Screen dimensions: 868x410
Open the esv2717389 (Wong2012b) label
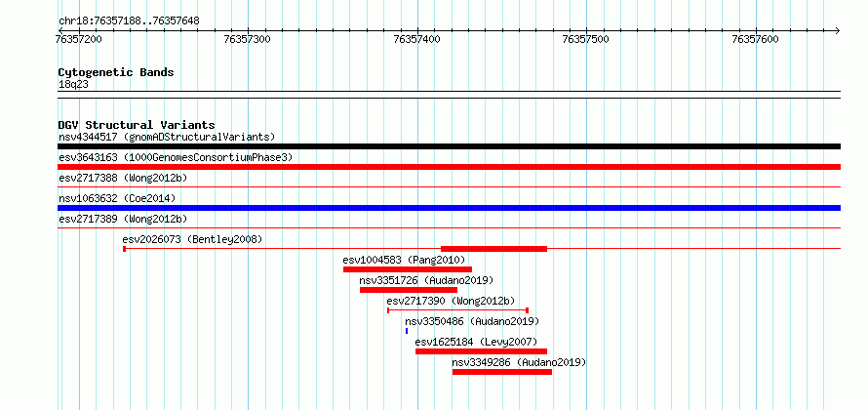click(x=123, y=219)
